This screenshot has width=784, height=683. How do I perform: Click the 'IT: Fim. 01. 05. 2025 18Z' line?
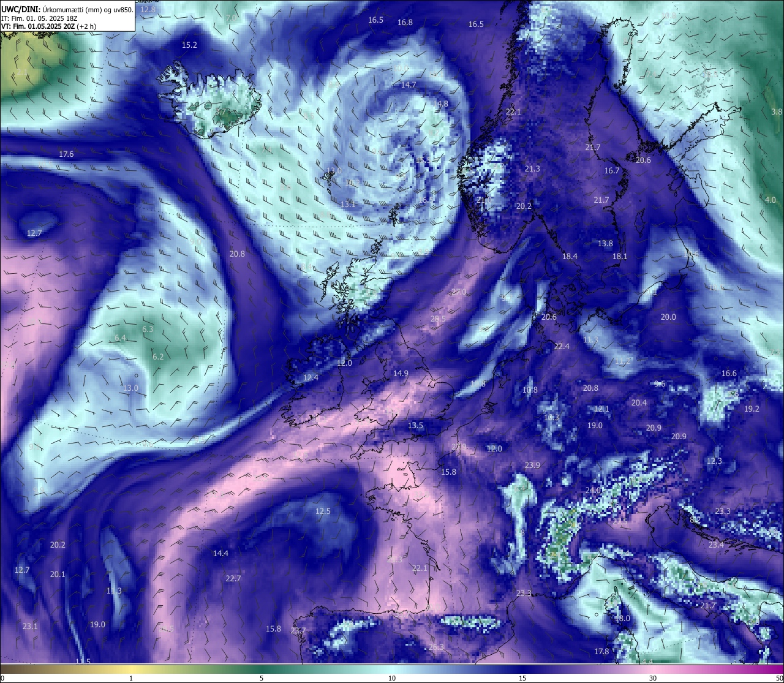point(39,18)
